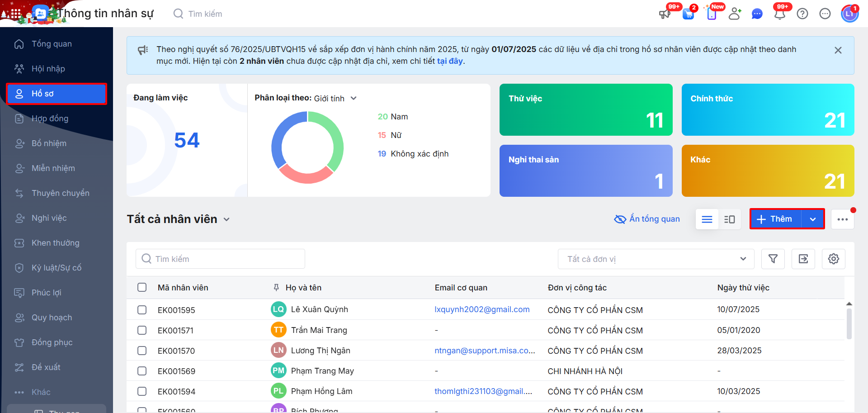Follow the 'tại đây' link in notice
The image size is (868, 413).
(449, 61)
